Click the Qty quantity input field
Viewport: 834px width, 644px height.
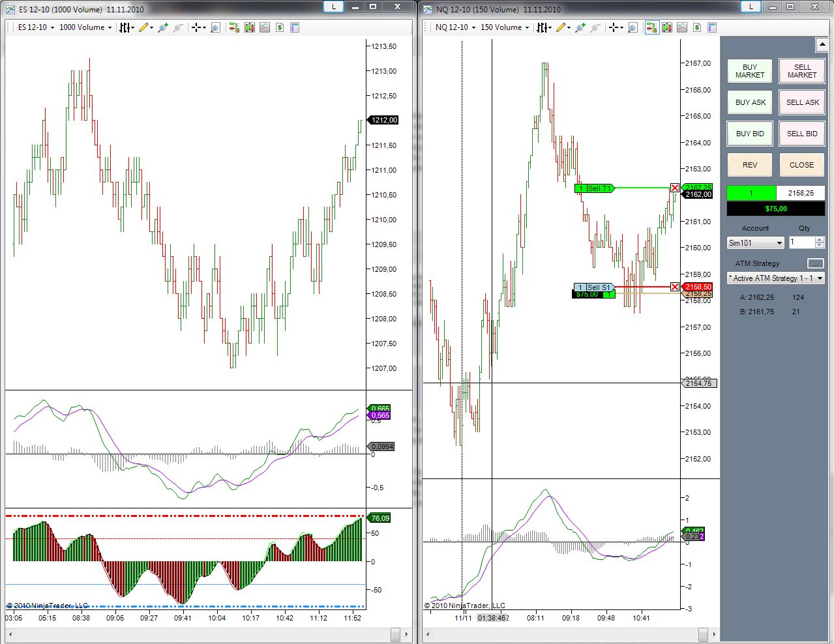(801, 242)
